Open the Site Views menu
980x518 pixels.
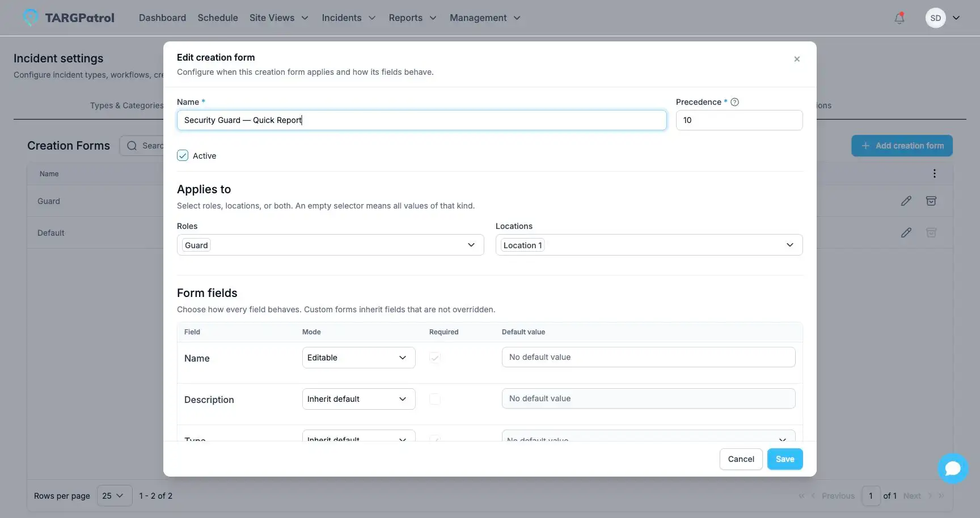279,18
